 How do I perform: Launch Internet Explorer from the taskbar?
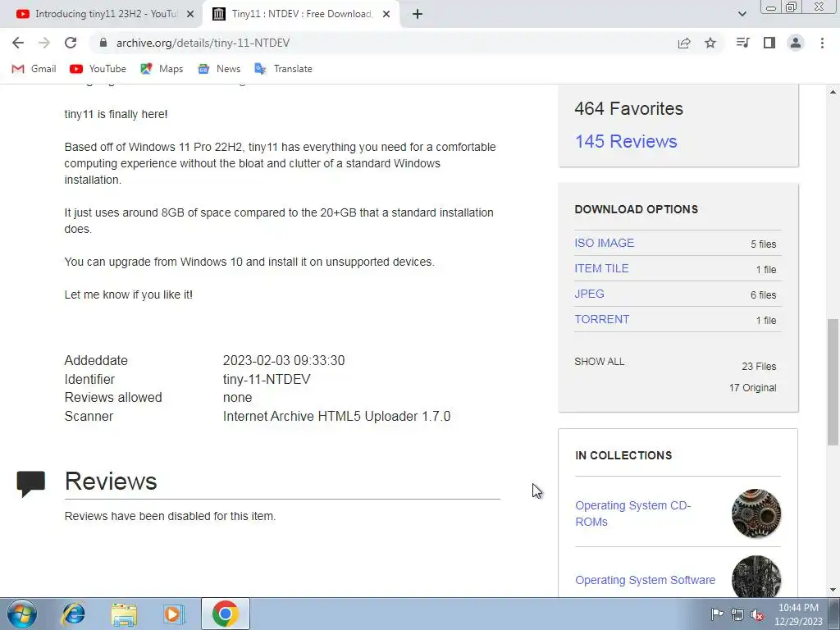coord(73,614)
